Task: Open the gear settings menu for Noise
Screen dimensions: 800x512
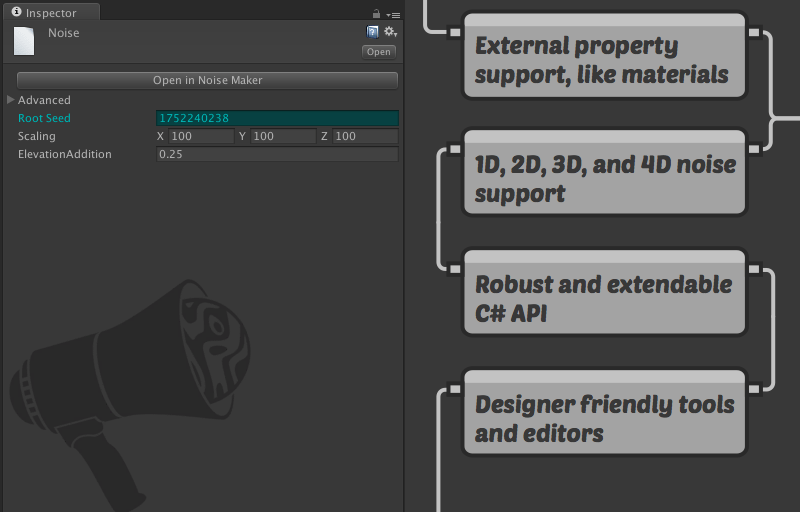Action: point(390,32)
